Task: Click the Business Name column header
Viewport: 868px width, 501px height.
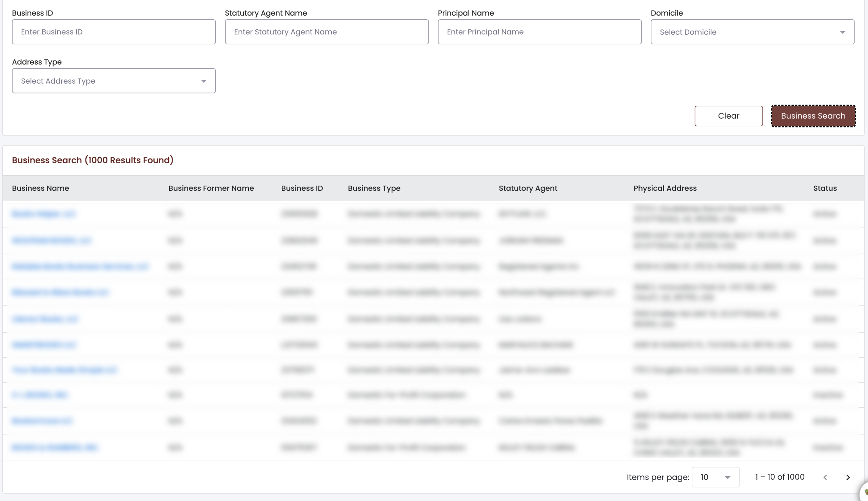Action: (x=41, y=188)
